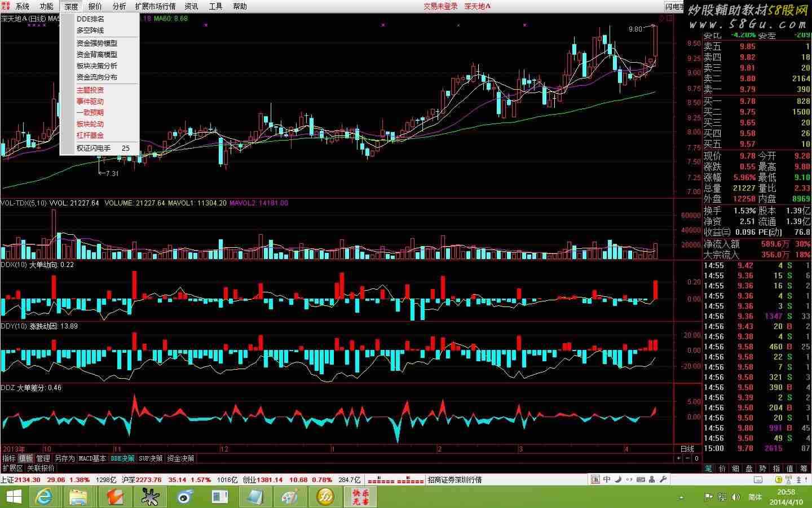Click the 另存为 button
The width and height of the screenshot is (812, 508).
(x=65, y=458)
